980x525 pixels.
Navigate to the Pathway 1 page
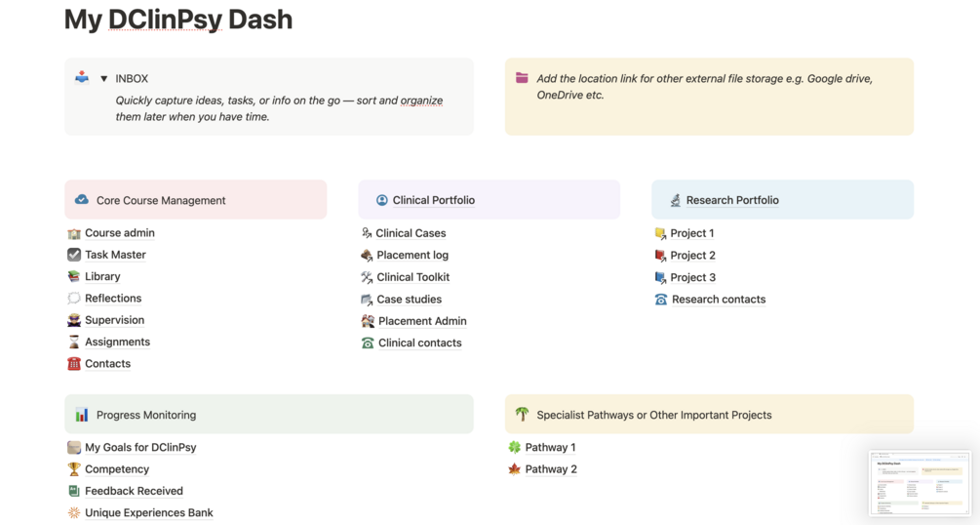(x=550, y=447)
